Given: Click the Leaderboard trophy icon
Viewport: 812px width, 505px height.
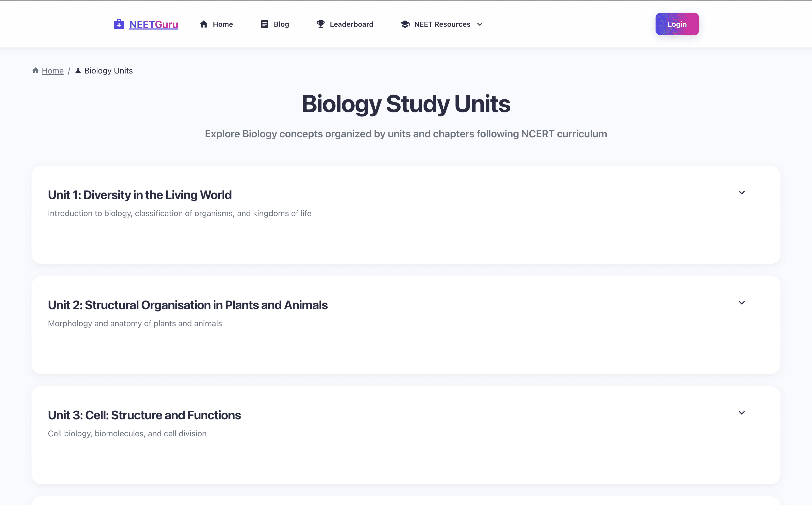Looking at the screenshot, I should tap(321, 24).
